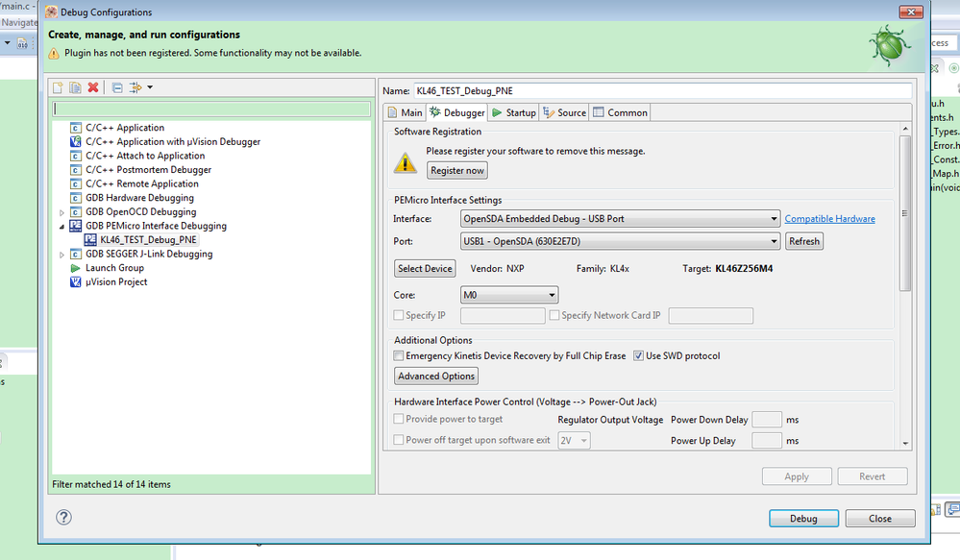Image resolution: width=960 pixels, height=560 pixels.
Task: Select GDB OpenOCD Debugging entry
Action: [141, 211]
